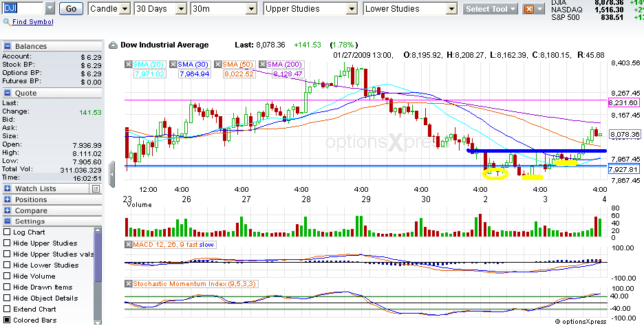Click the green 141.53 Change value
The width and height of the screenshot is (644, 328).
[x=89, y=111]
